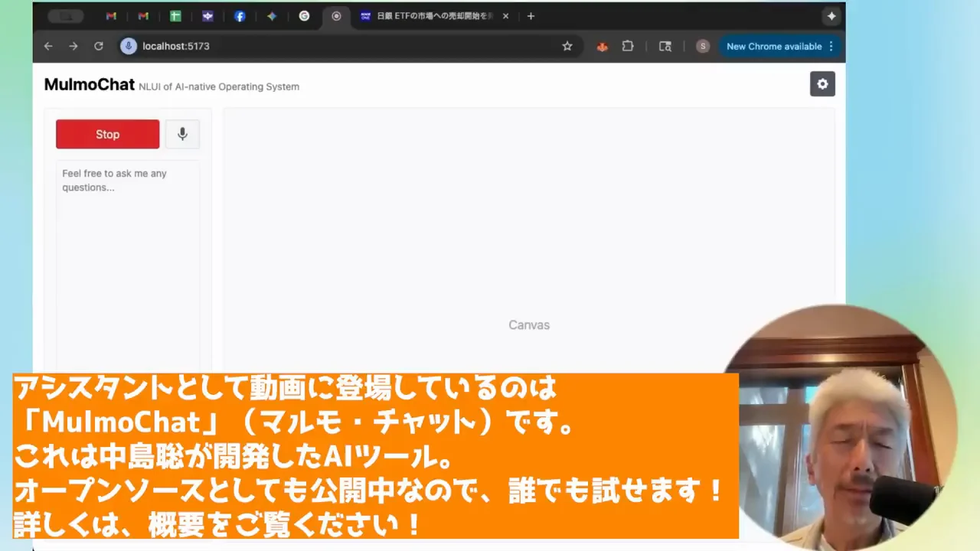Select the active localhost tab
Viewport: 980px width, 551px height.
pos(336,16)
